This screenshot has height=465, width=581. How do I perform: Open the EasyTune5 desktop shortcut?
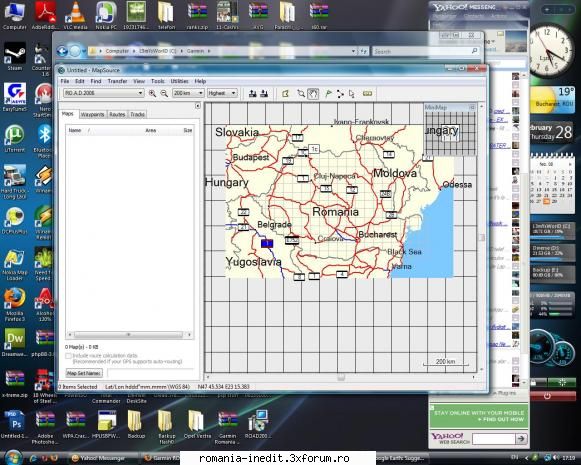14,97
